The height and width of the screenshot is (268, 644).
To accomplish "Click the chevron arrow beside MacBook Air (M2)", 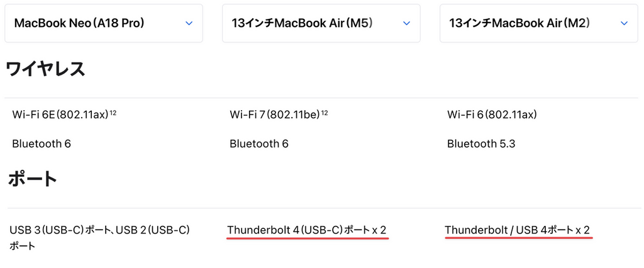I will tap(624, 23).
